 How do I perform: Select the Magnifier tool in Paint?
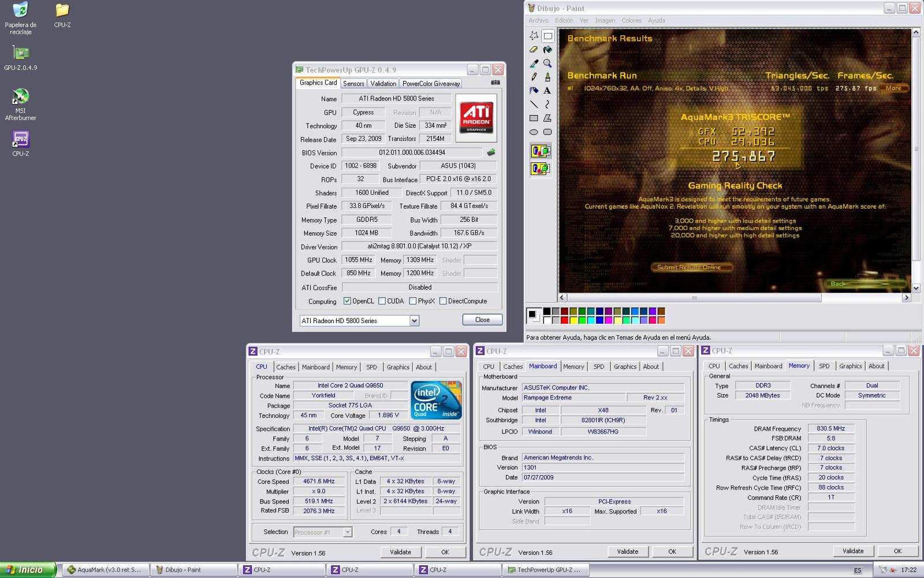547,63
